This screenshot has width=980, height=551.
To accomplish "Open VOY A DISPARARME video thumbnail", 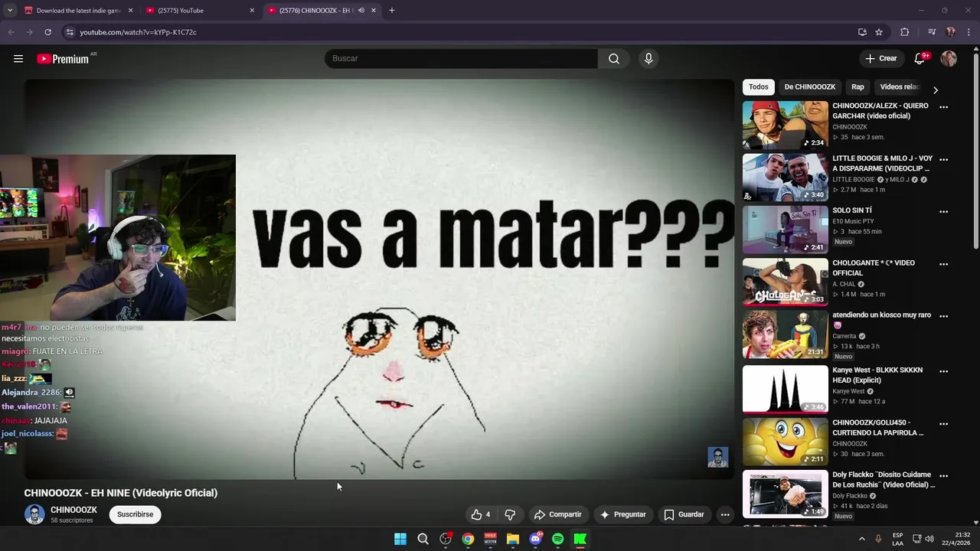I will point(785,177).
